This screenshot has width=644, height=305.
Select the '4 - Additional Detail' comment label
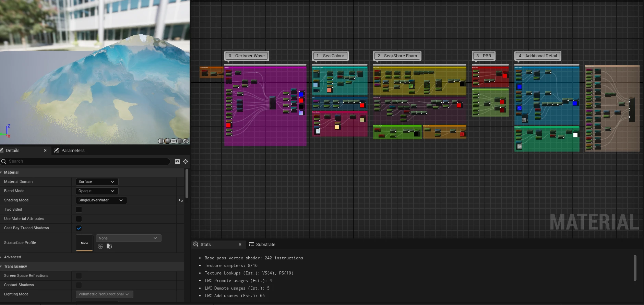[538, 56]
